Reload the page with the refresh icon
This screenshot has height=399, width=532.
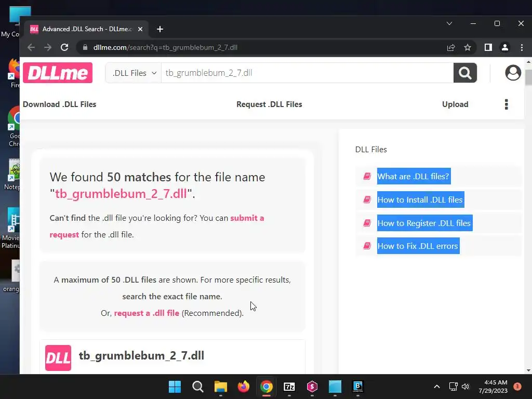pos(64,47)
